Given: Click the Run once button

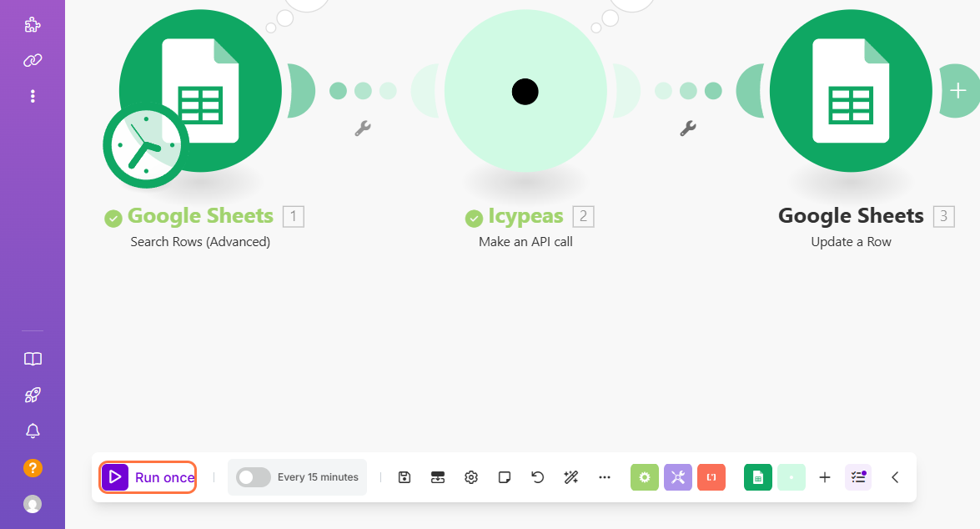Looking at the screenshot, I should tap(148, 477).
